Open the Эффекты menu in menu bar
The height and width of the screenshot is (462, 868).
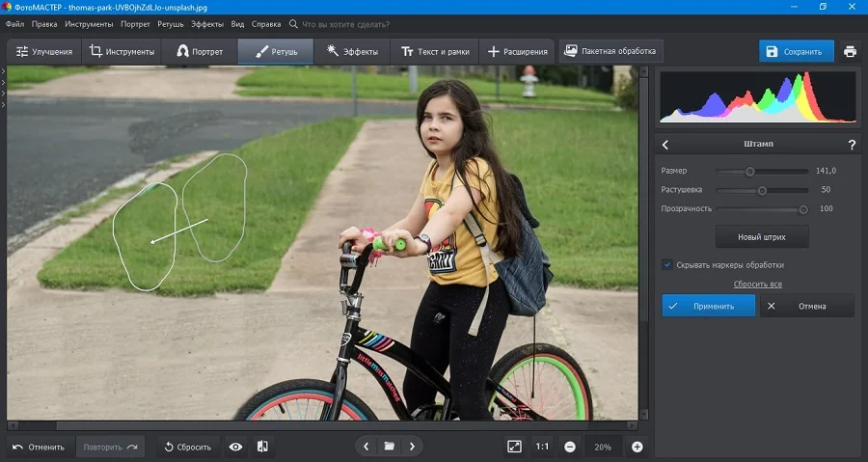coord(207,24)
